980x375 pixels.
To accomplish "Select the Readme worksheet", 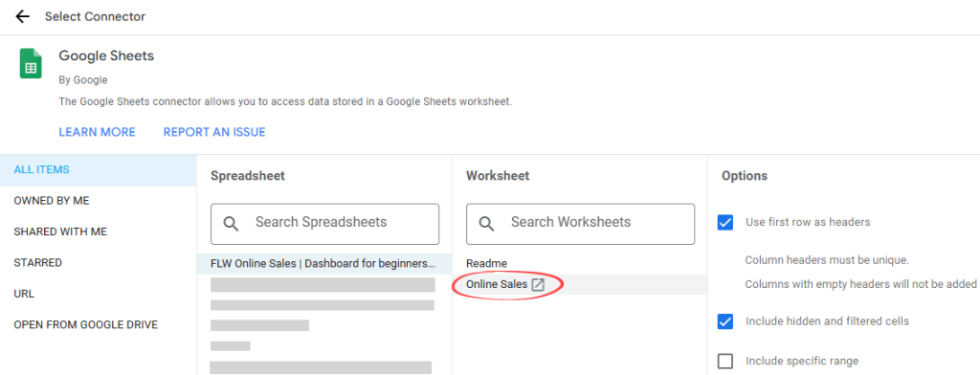I will pyautogui.click(x=580, y=264).
